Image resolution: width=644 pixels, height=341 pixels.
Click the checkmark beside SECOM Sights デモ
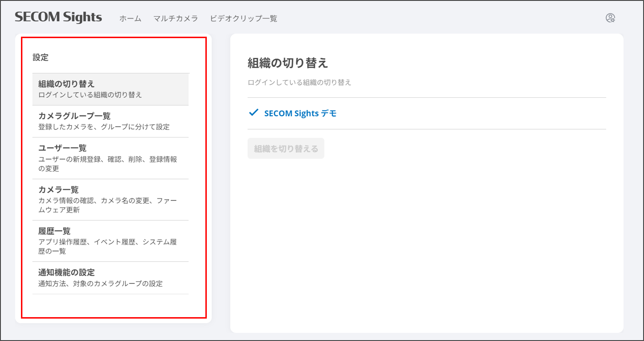coord(253,113)
